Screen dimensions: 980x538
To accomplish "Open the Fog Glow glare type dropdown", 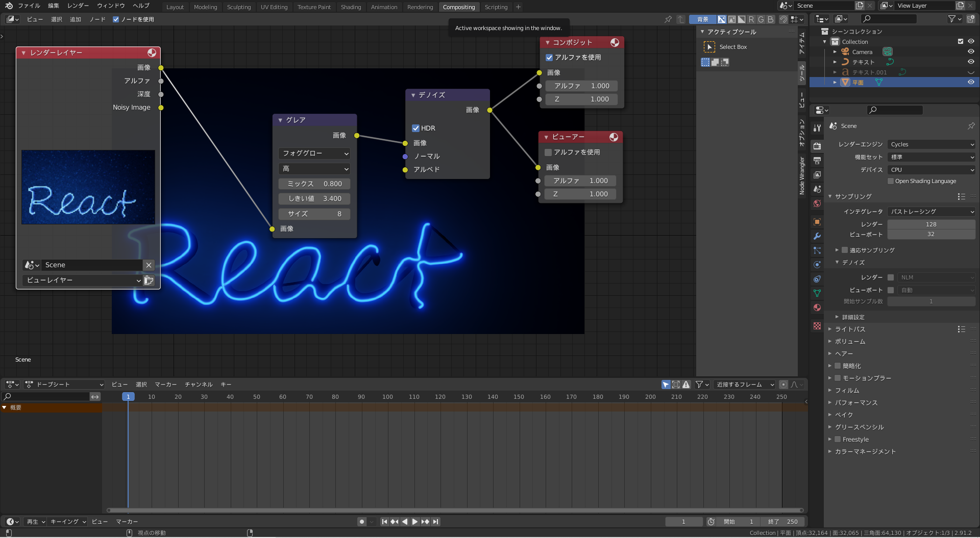I will click(314, 153).
